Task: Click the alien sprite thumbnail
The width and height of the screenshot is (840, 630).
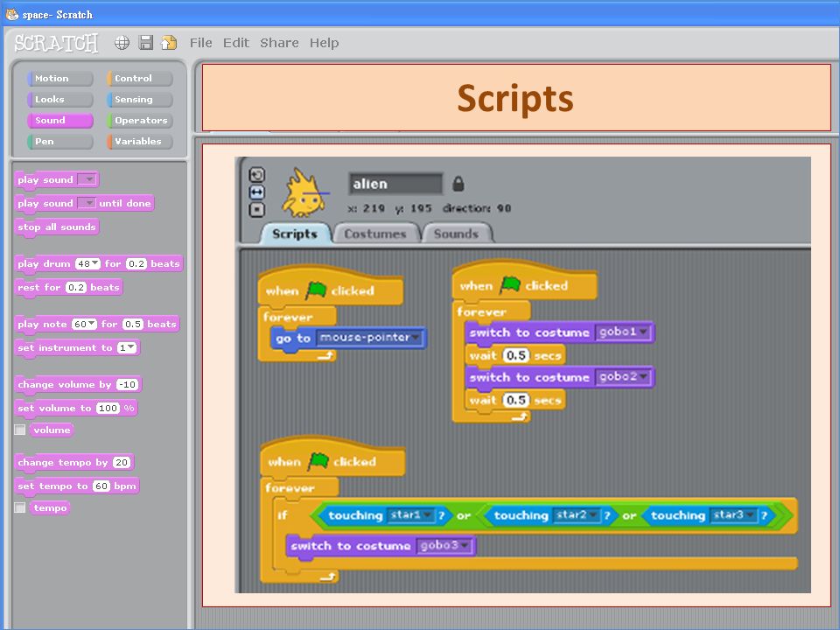Action: tap(304, 192)
